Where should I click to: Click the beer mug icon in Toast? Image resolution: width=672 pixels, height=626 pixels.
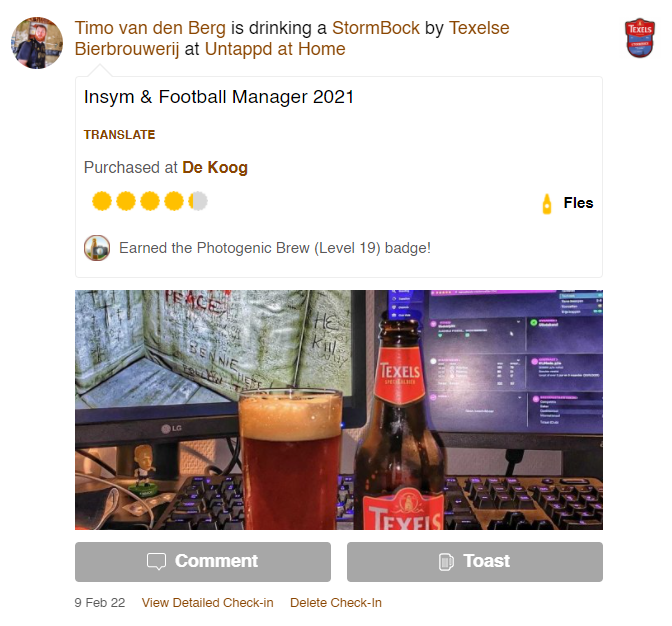446,562
